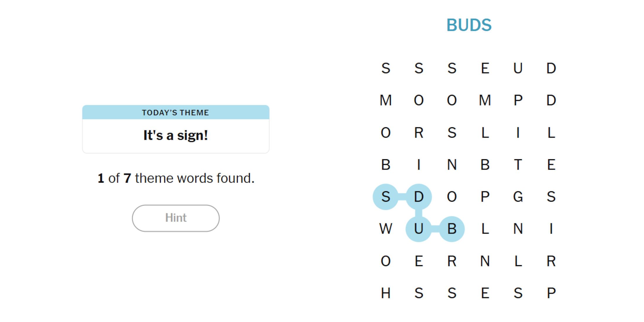
Task: Select the P in the grid's bottom-right corner
Action: 551,293
